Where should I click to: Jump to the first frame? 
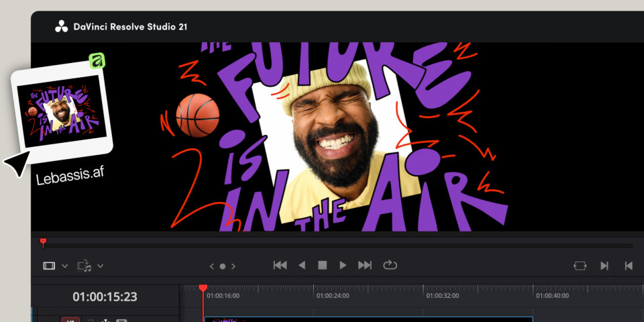click(x=280, y=266)
